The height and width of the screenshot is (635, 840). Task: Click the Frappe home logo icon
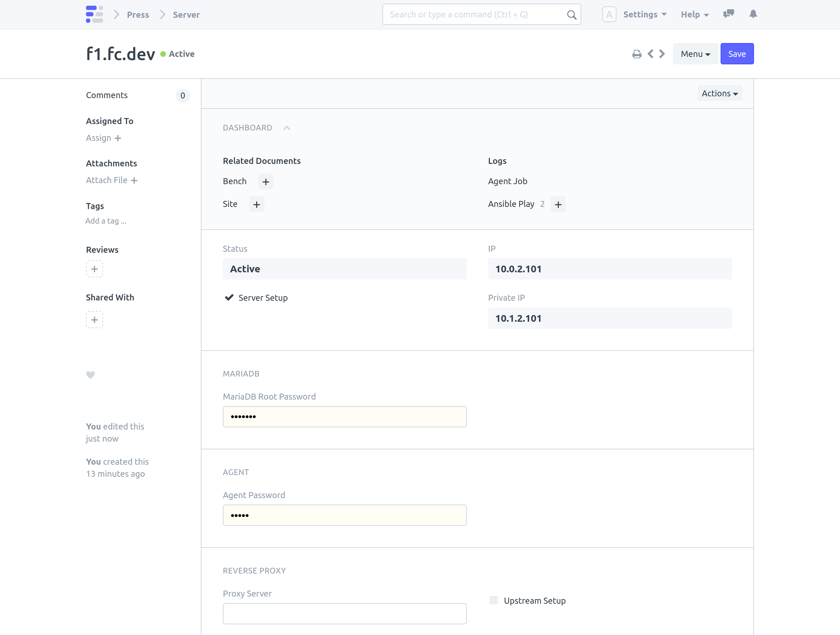[x=94, y=15]
